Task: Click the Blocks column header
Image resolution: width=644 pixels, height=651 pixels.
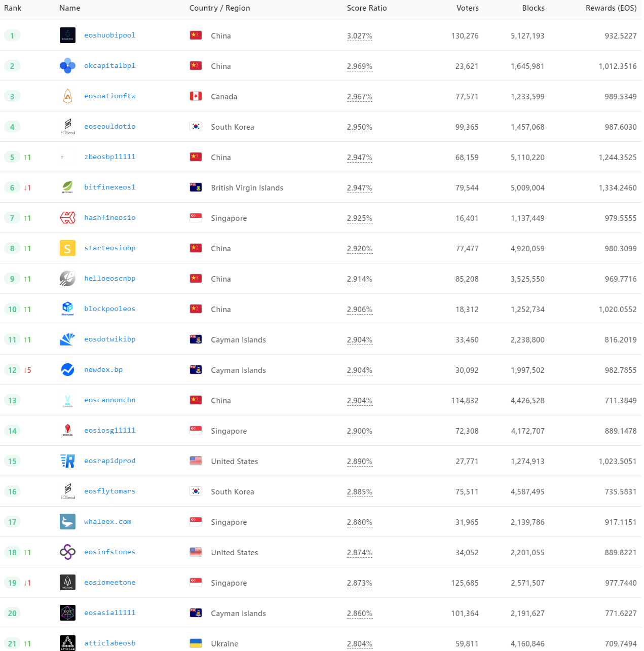Action: (534, 8)
